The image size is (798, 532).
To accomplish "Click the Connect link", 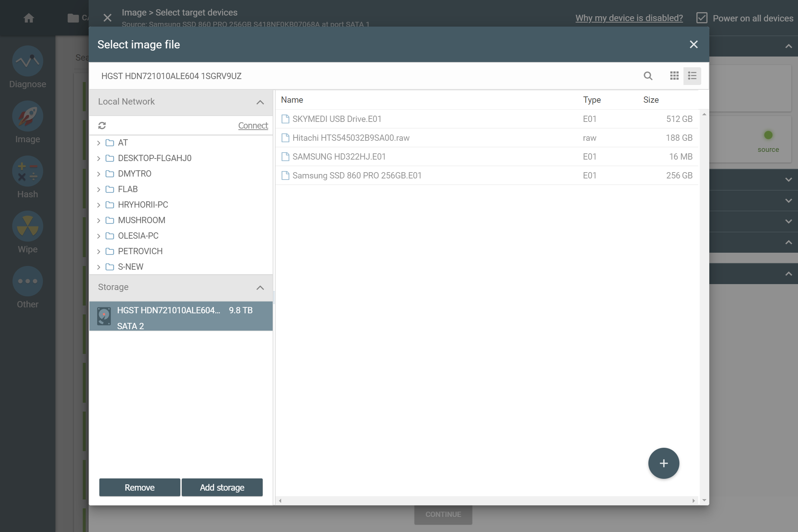I will pyautogui.click(x=253, y=126).
